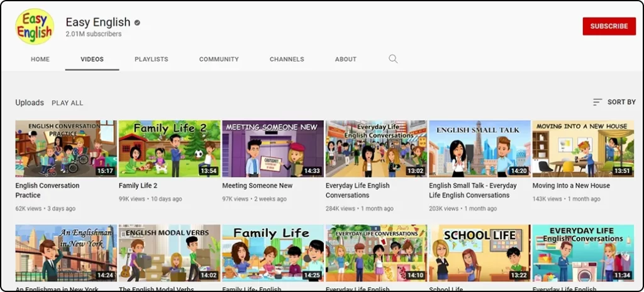Click the 13:51 duration badge

pos(623,171)
